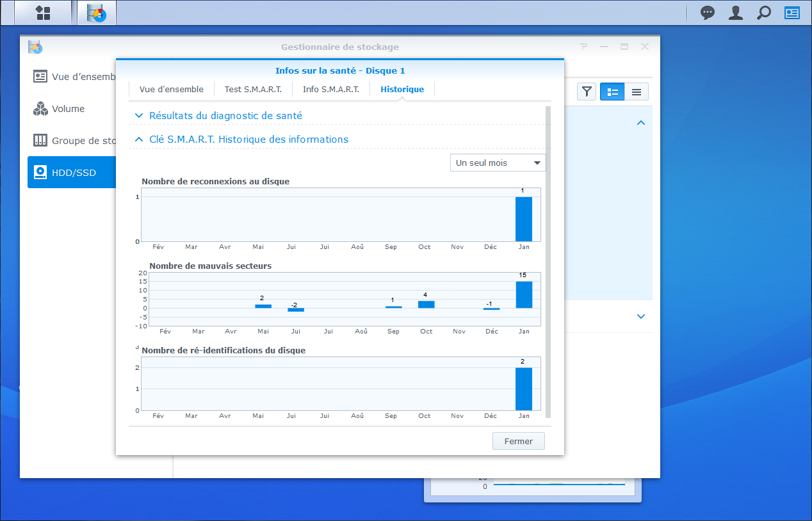The image size is (812, 521).
Task: Click the filter funnel icon
Action: click(587, 92)
